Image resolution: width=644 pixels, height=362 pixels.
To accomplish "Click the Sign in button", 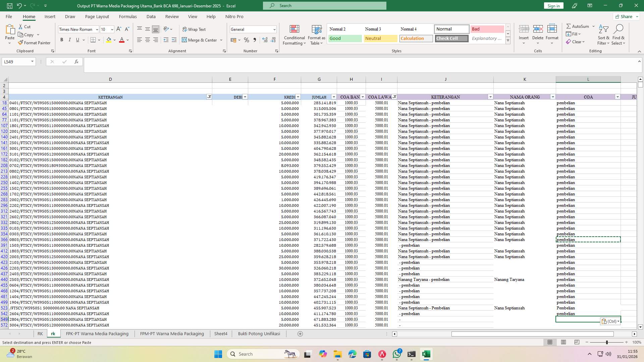I will click(553, 6).
